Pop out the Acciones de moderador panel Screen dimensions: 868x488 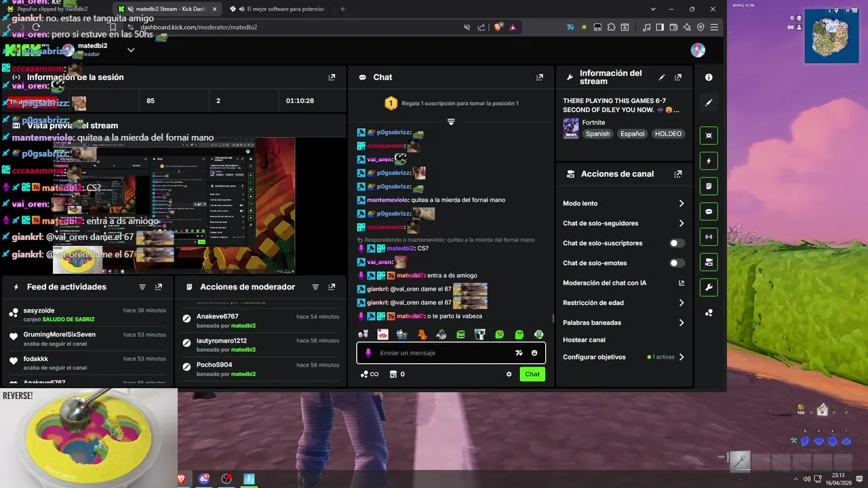pos(332,287)
